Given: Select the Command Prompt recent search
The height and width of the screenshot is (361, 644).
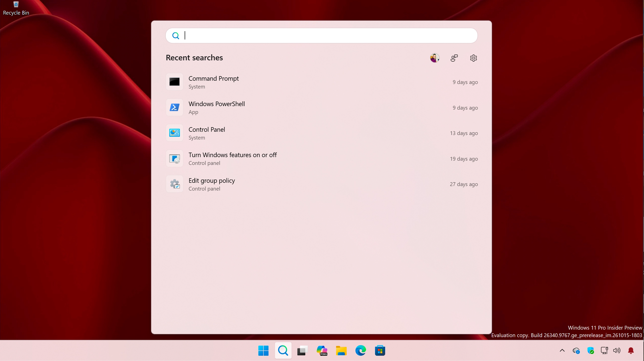Looking at the screenshot, I should [321, 82].
